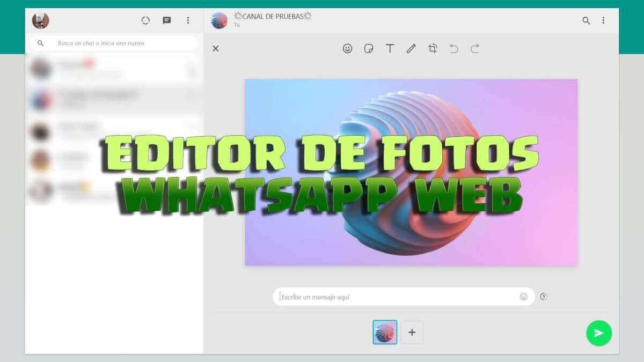Undo the last photo edit
This screenshot has height=362, width=644.
pos(454,48)
